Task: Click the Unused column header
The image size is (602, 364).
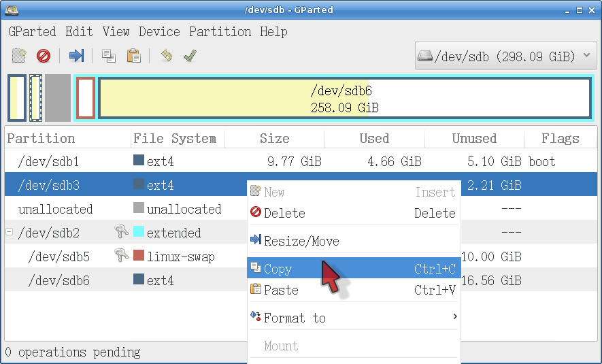Action: (474, 139)
